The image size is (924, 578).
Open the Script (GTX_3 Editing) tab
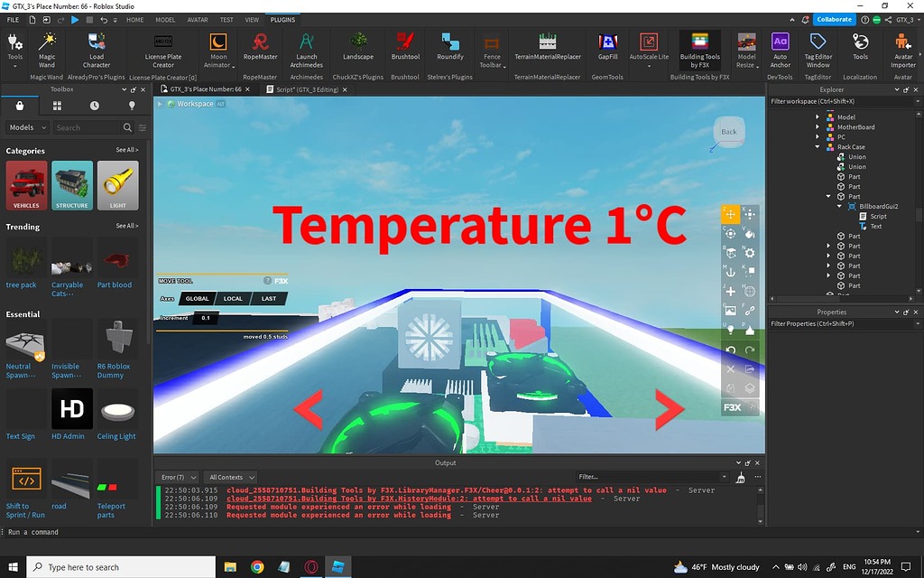tap(307, 89)
